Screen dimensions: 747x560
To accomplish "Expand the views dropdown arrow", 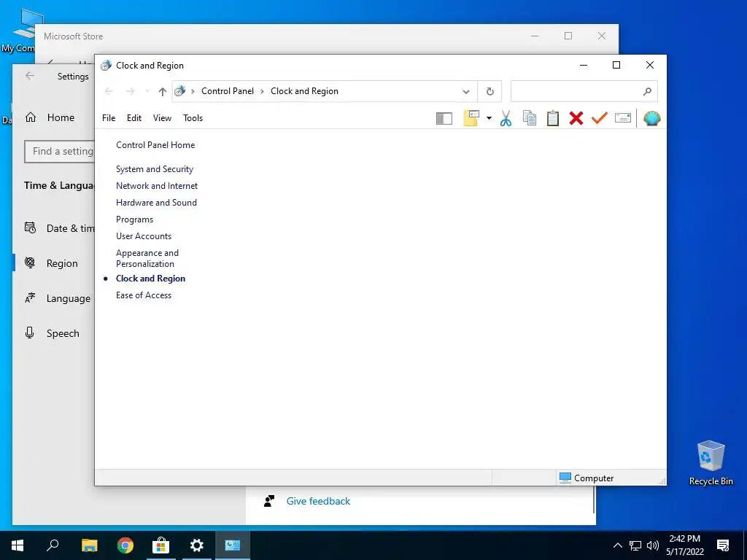I will click(489, 118).
